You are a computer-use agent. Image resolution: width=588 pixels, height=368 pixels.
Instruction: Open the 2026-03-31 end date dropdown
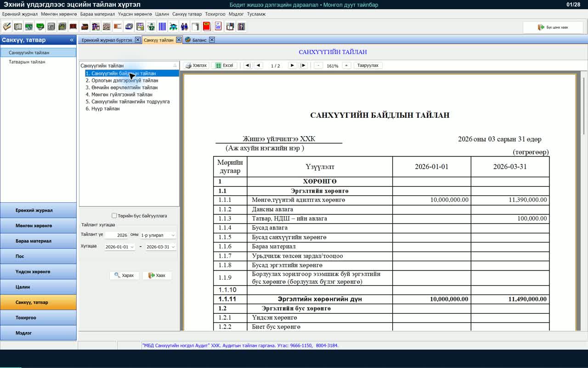coord(161,247)
